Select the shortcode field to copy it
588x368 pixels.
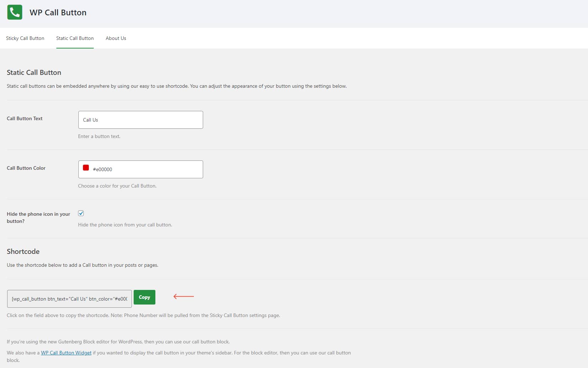tap(69, 299)
